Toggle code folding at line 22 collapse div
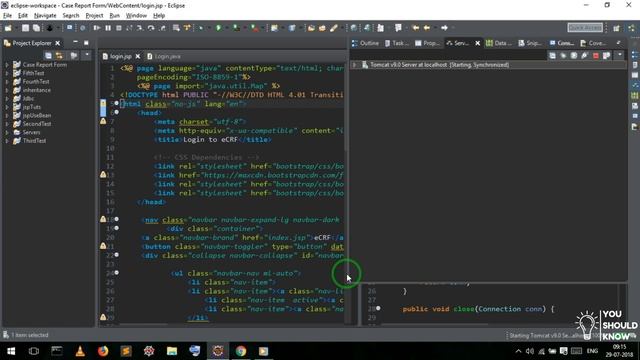Image resolution: width=640 pixels, height=360 pixels. point(116,255)
